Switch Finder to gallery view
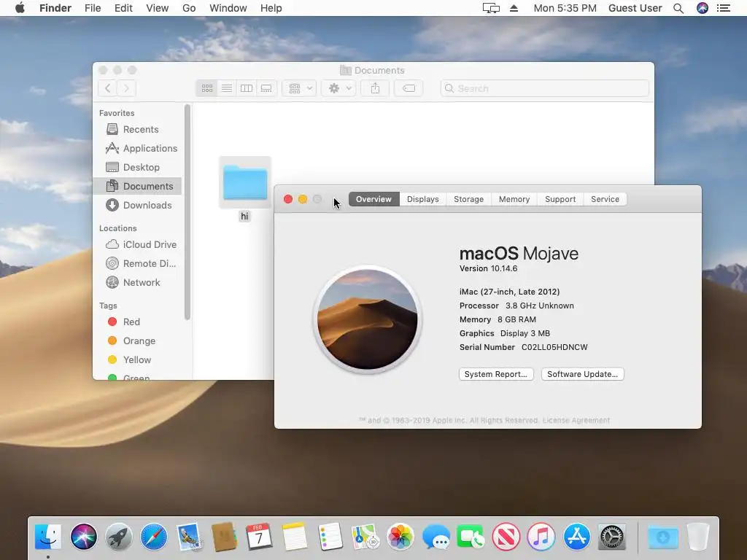Image resolution: width=747 pixels, height=560 pixels. 266,88
